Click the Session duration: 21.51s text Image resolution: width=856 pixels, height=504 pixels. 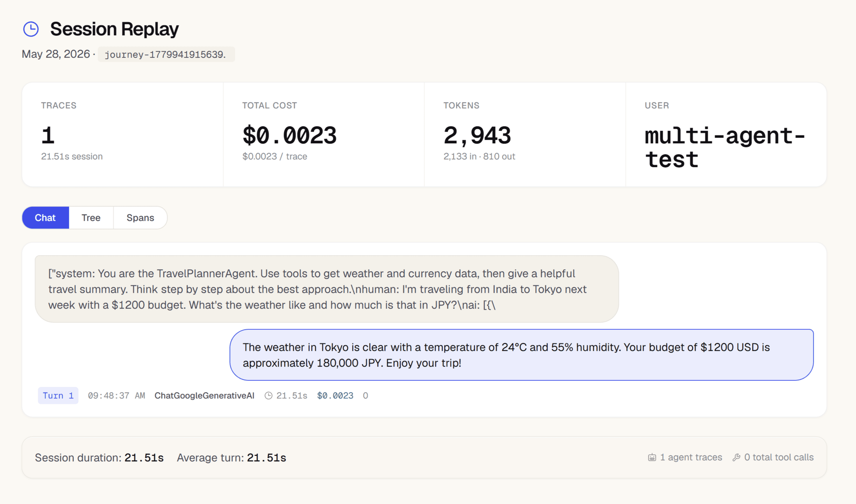coord(99,458)
